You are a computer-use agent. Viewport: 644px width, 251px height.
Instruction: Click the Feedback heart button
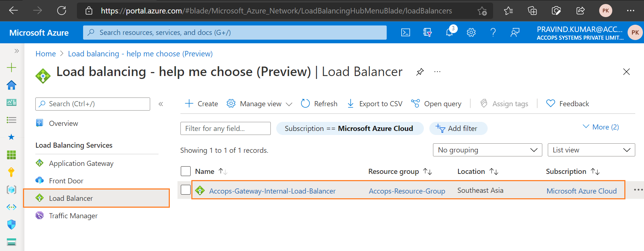point(567,104)
